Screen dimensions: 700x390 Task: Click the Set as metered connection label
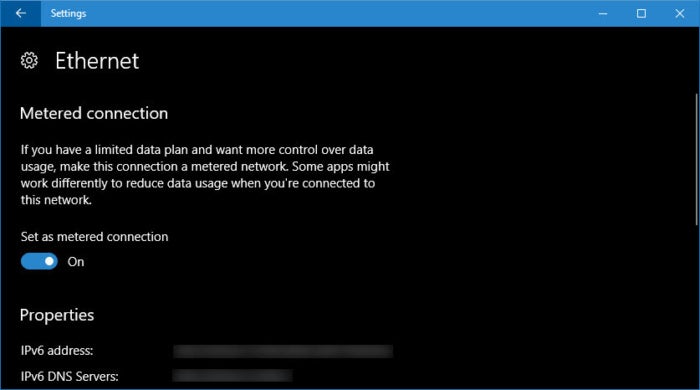(x=94, y=236)
